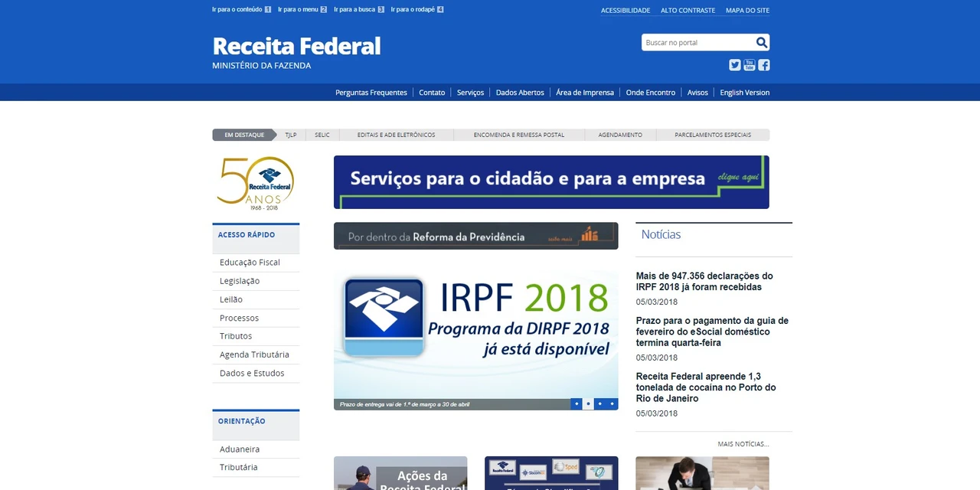The width and height of the screenshot is (980, 490).
Task: Toggle Alto Contraste mode
Action: (688, 11)
